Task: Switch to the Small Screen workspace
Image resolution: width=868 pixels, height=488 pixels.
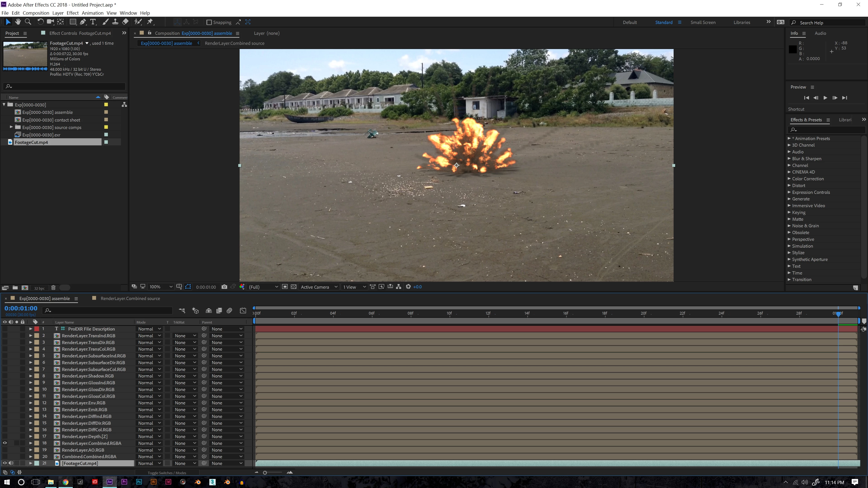Action: [703, 22]
